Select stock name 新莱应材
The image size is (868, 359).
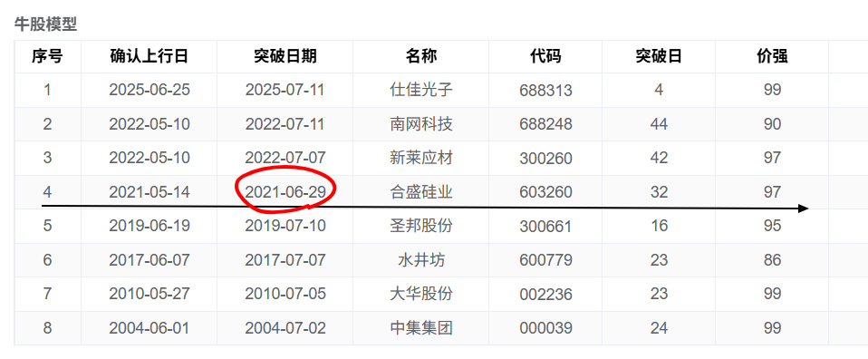421,158
